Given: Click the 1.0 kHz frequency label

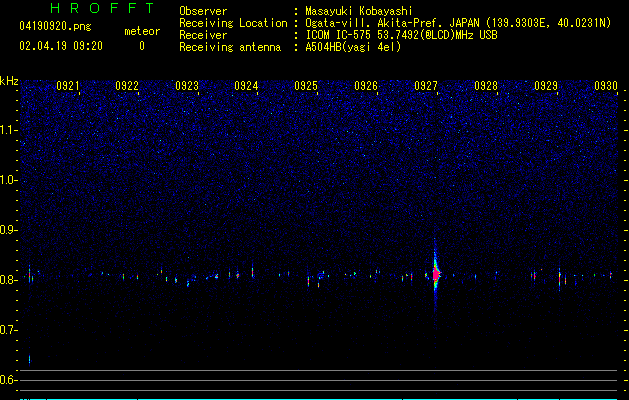Looking at the screenshot, I should pyautogui.click(x=9, y=180).
